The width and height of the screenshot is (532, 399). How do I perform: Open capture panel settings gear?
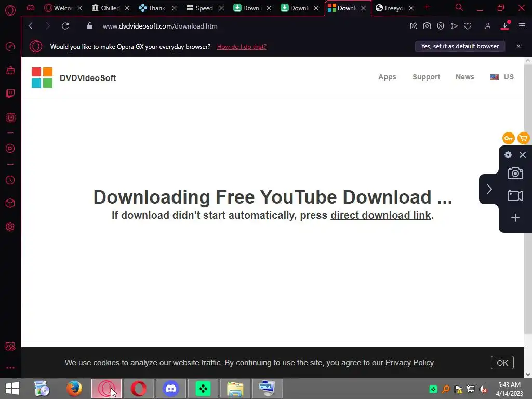click(508, 155)
